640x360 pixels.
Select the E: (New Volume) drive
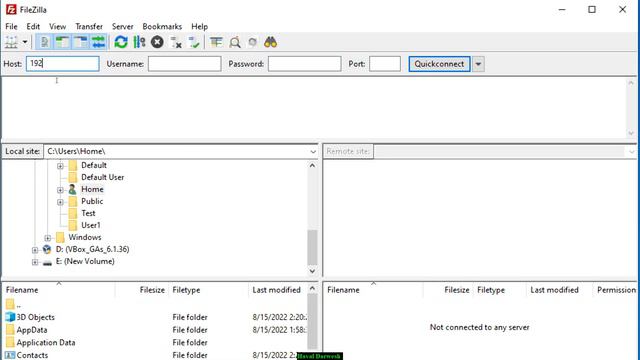[85, 261]
